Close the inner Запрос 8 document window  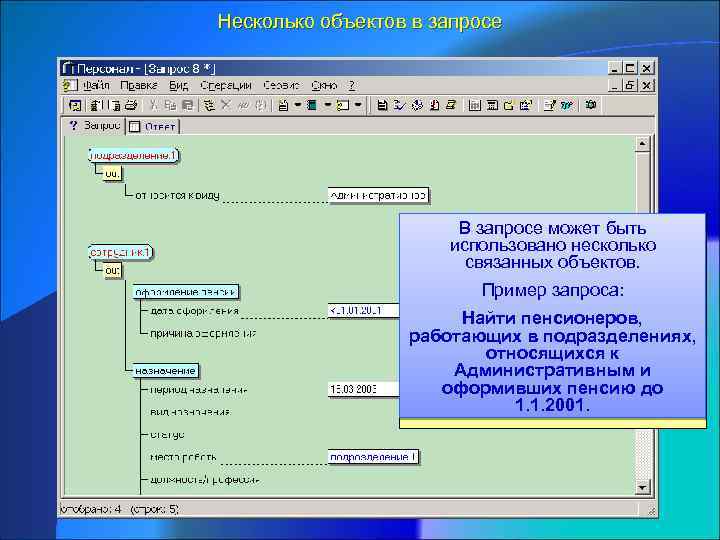tap(647, 85)
